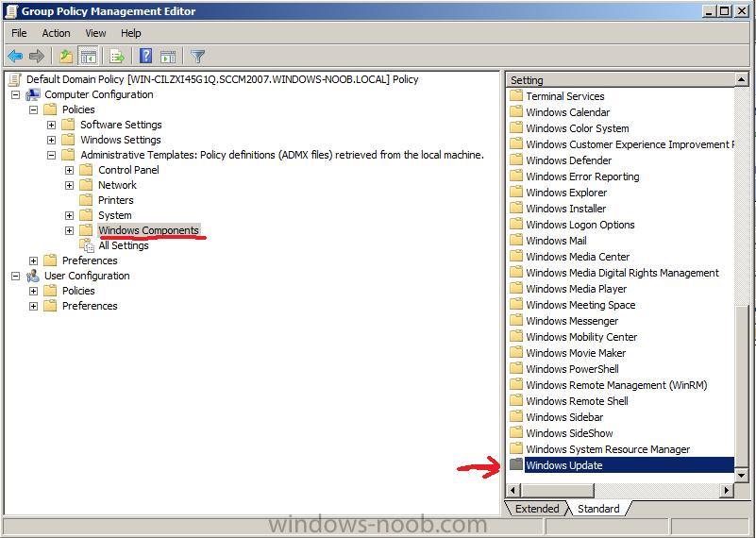Switch to the Extended tab
Screen dimensions: 756x538
537,509
